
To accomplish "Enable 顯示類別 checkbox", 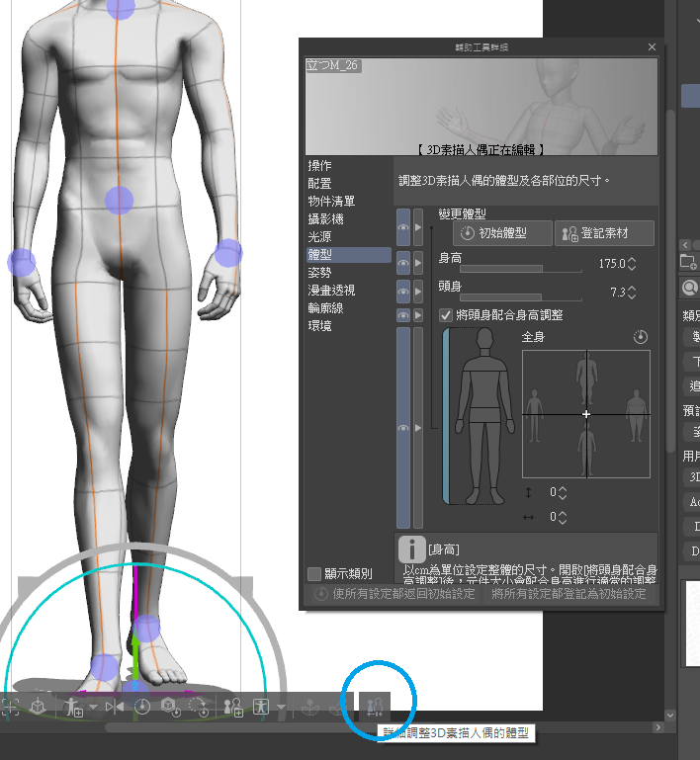I will point(314,574).
